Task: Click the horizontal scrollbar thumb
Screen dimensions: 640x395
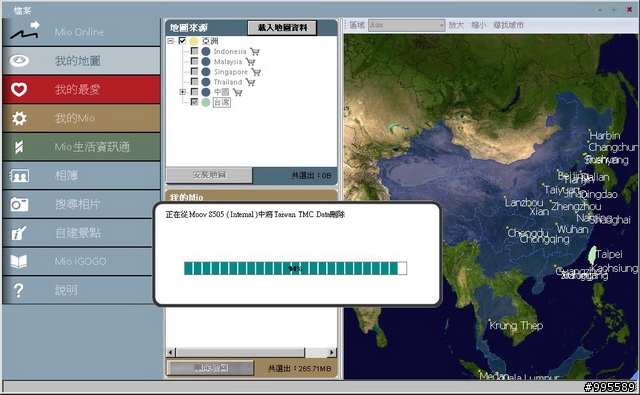Action: [x=240, y=352]
